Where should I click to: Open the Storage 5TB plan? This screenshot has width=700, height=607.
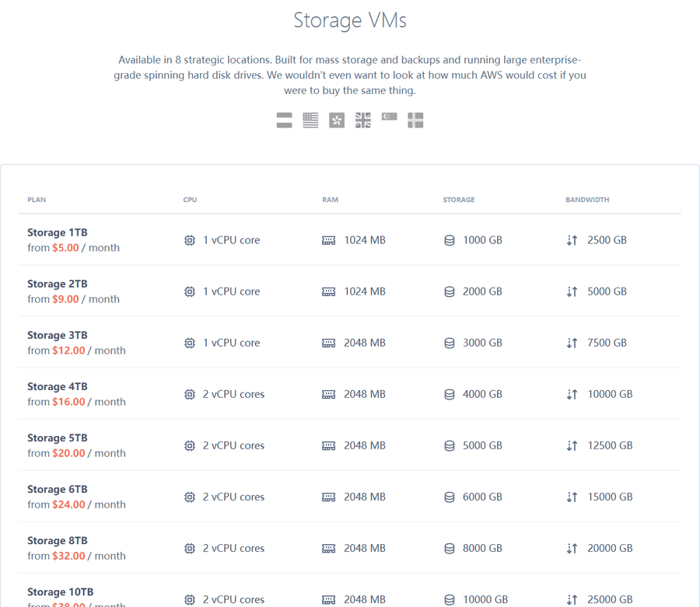[x=57, y=438]
